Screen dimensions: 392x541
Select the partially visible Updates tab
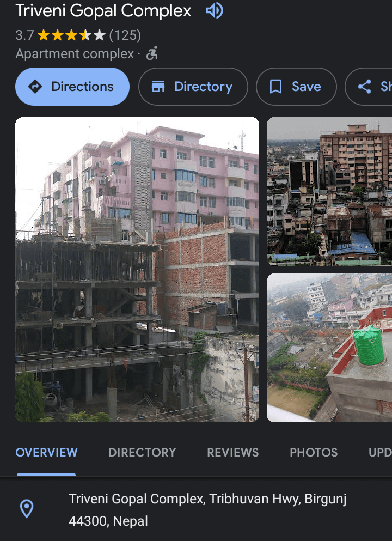click(x=380, y=452)
